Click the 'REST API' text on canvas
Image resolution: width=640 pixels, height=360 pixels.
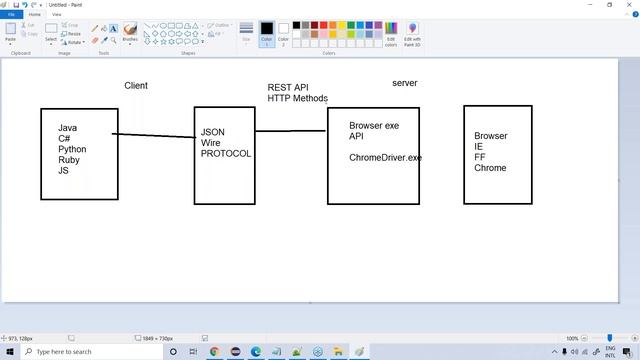[x=288, y=87]
